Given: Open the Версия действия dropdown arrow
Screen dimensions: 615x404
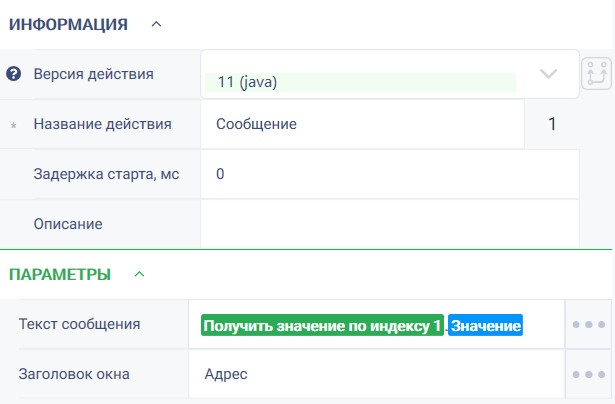Looking at the screenshot, I should point(548,74).
